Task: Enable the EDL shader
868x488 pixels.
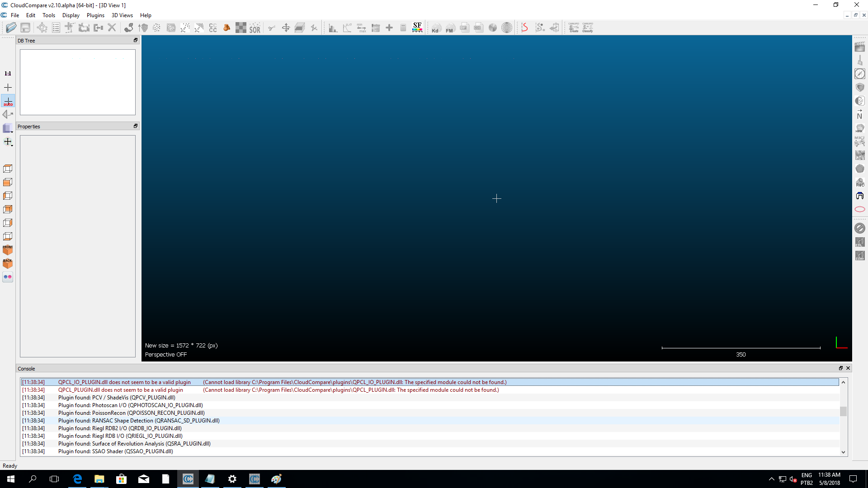Action: pos(860,242)
